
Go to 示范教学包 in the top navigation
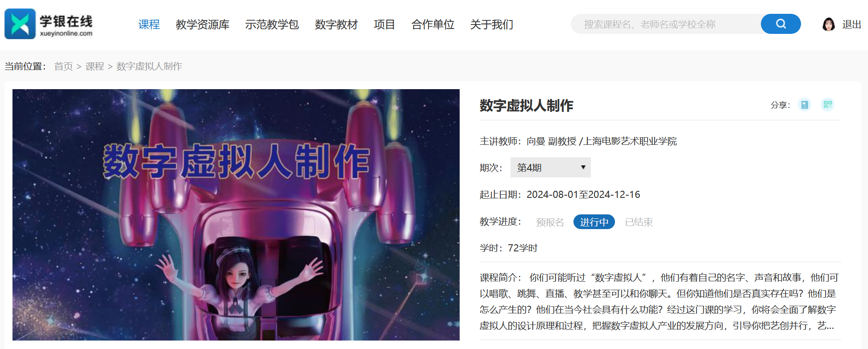coord(272,25)
